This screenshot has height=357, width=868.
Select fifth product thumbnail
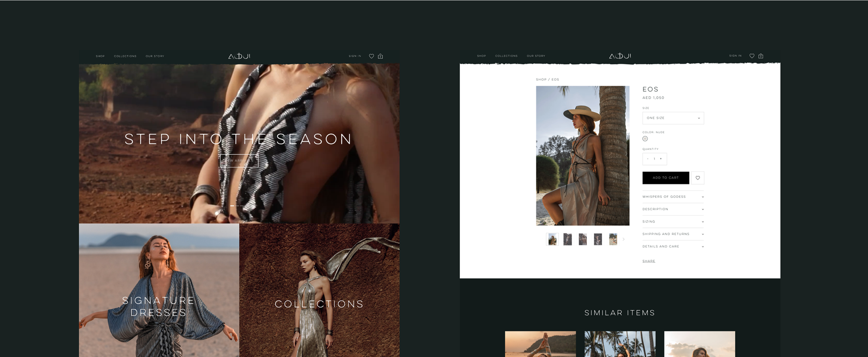pyautogui.click(x=613, y=239)
